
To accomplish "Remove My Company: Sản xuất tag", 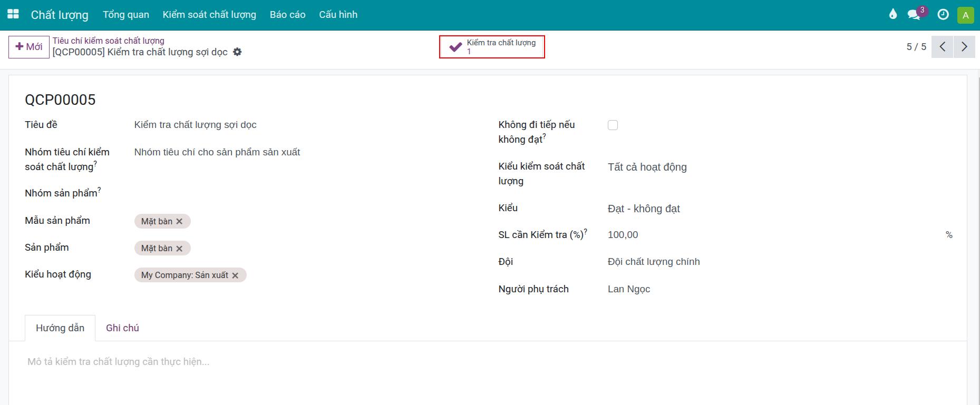I will [235, 275].
